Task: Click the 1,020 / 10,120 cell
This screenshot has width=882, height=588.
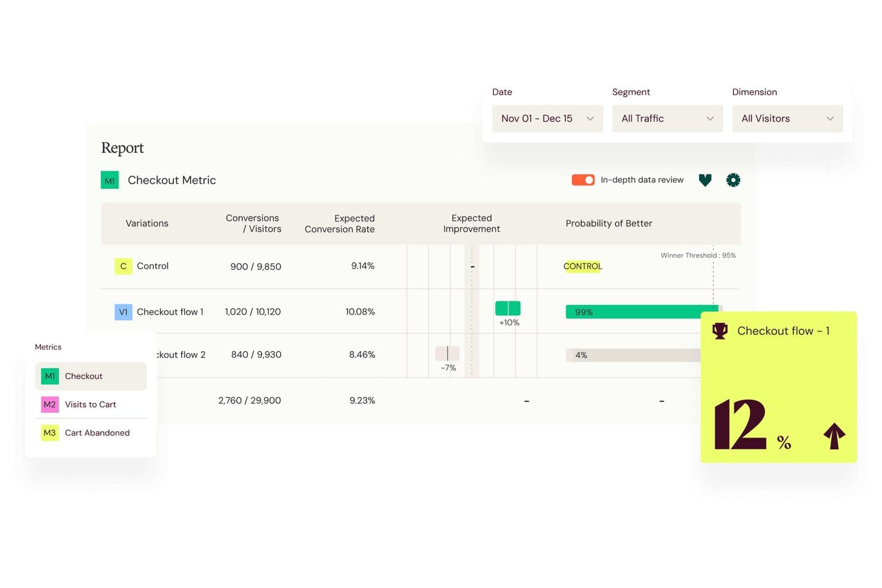Action: click(253, 312)
